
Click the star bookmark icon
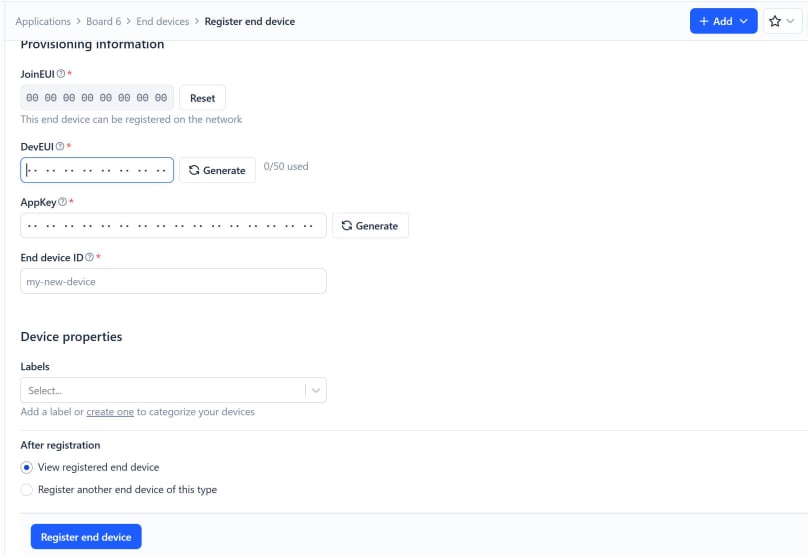(x=775, y=21)
